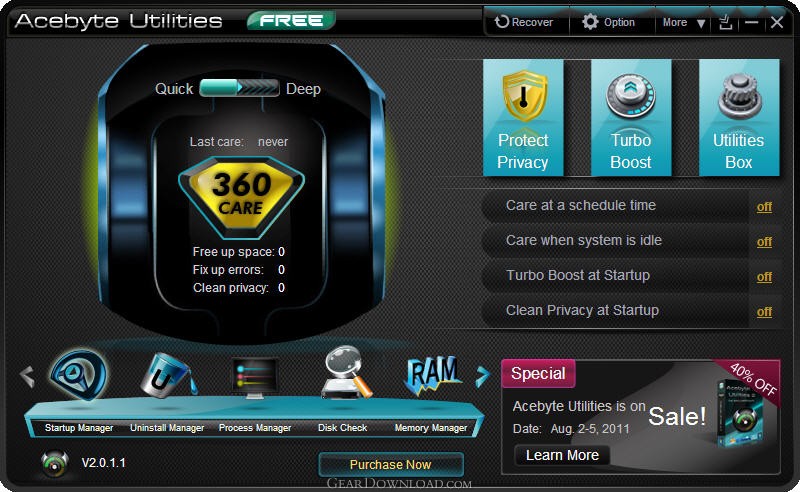Image resolution: width=800 pixels, height=492 pixels.
Task: Click the Memory Manager label
Action: [431, 428]
